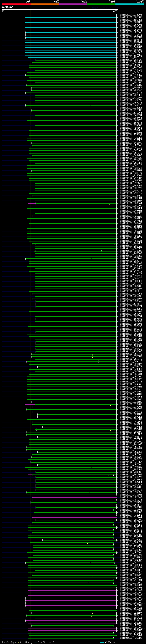Select hit label UniRef100_C5BMF6
The height and width of the screenshot is (644, 146).
point(131,65)
